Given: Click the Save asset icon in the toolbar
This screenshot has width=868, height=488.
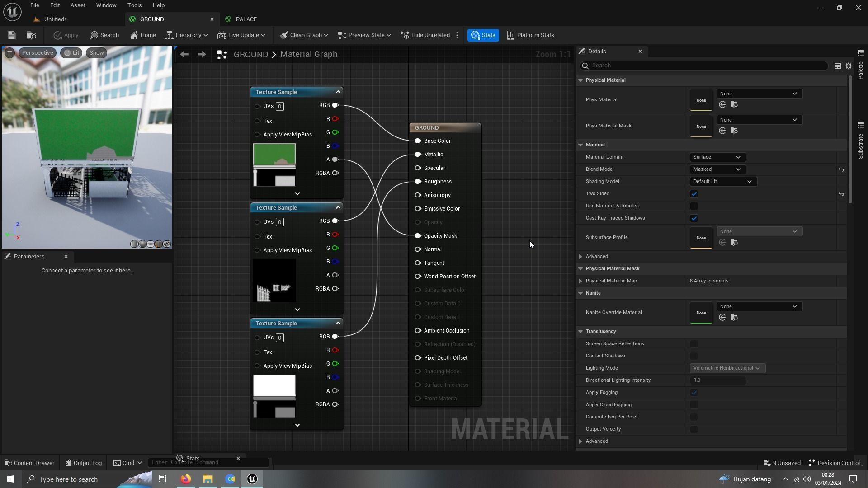Looking at the screenshot, I should pyautogui.click(x=12, y=35).
